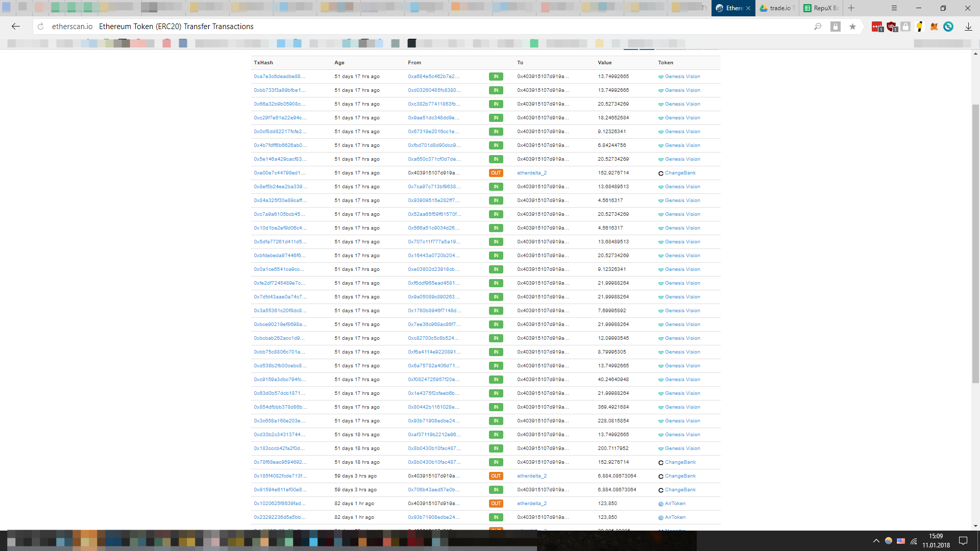Show hidden system tray icons
This screenshot has height=551, width=980.
coord(876,541)
